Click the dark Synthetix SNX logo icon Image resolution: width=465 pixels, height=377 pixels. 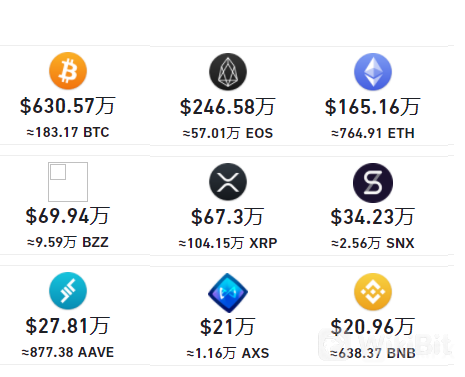pyautogui.click(x=373, y=183)
